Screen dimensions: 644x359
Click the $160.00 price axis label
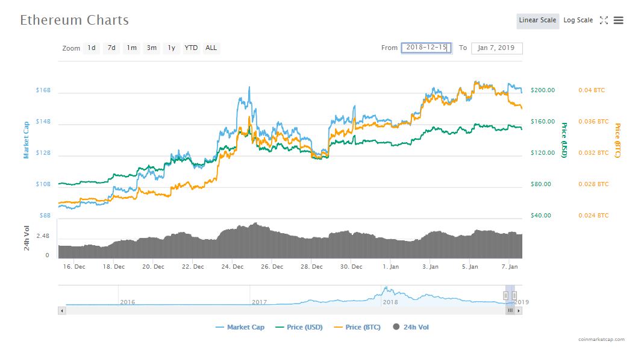pos(543,122)
